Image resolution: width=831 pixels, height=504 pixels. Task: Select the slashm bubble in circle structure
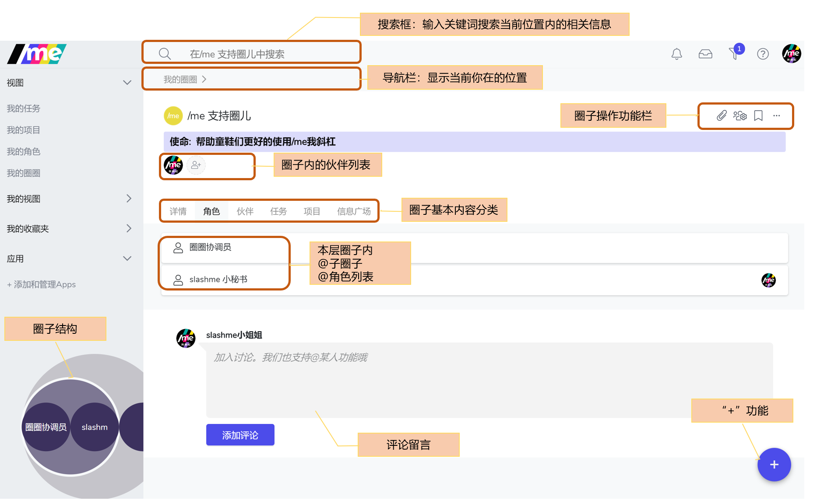click(95, 427)
